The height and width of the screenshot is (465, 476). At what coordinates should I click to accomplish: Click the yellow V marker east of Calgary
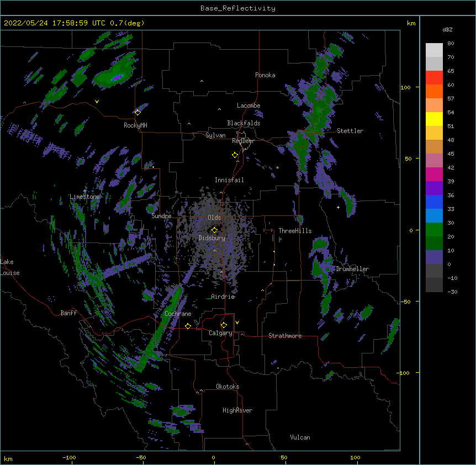[x=237, y=323]
